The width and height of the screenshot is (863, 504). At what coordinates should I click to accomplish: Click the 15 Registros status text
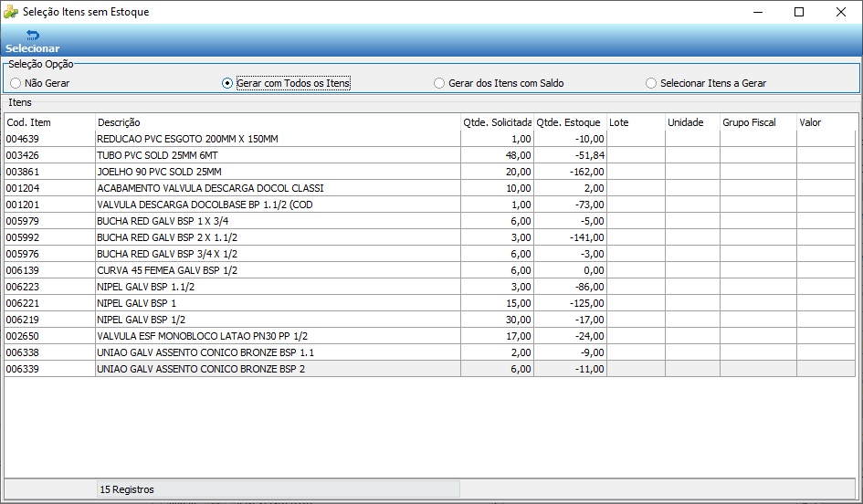[x=127, y=489]
